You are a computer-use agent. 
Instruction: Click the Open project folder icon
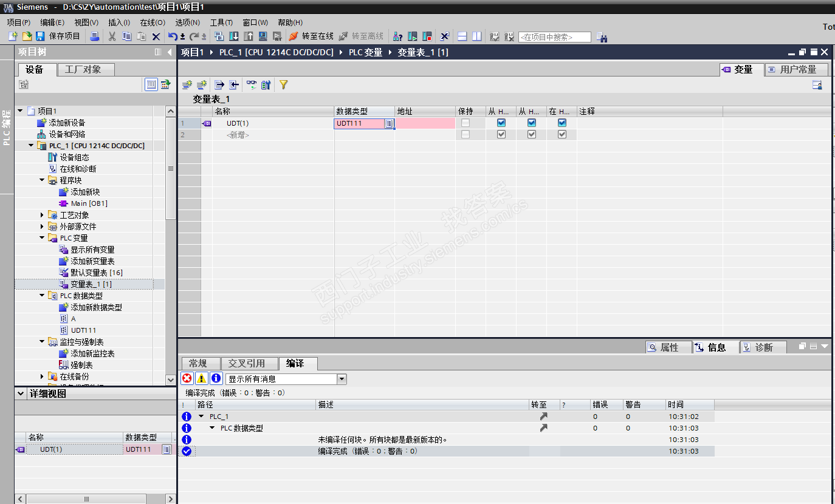[x=27, y=36]
